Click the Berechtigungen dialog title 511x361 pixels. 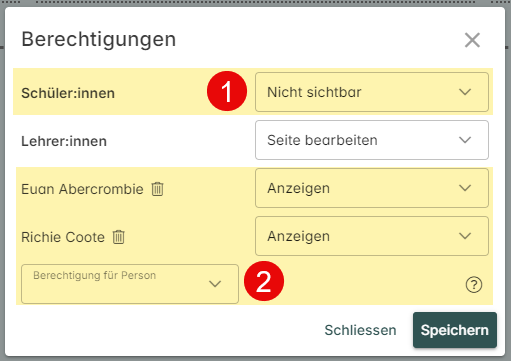click(99, 39)
